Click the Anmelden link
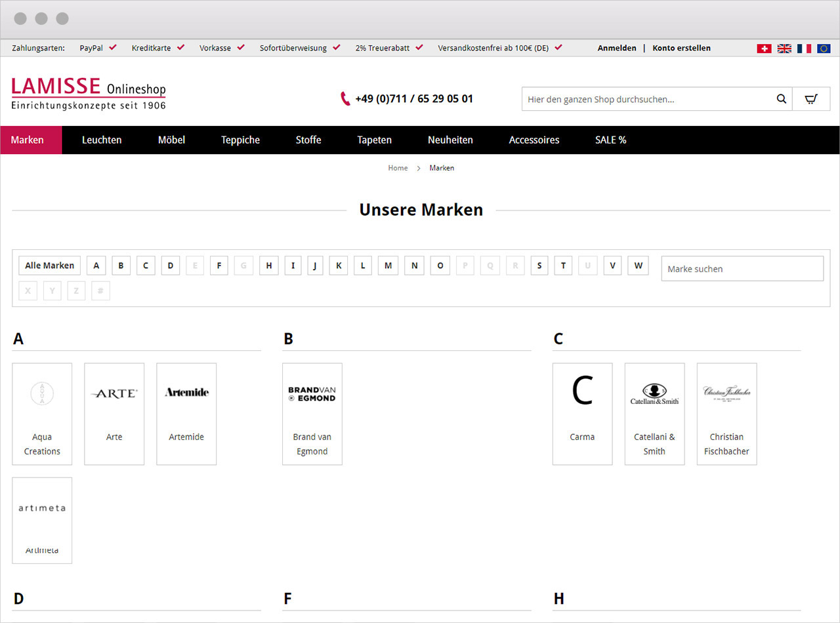The height and width of the screenshot is (623, 840). click(617, 48)
